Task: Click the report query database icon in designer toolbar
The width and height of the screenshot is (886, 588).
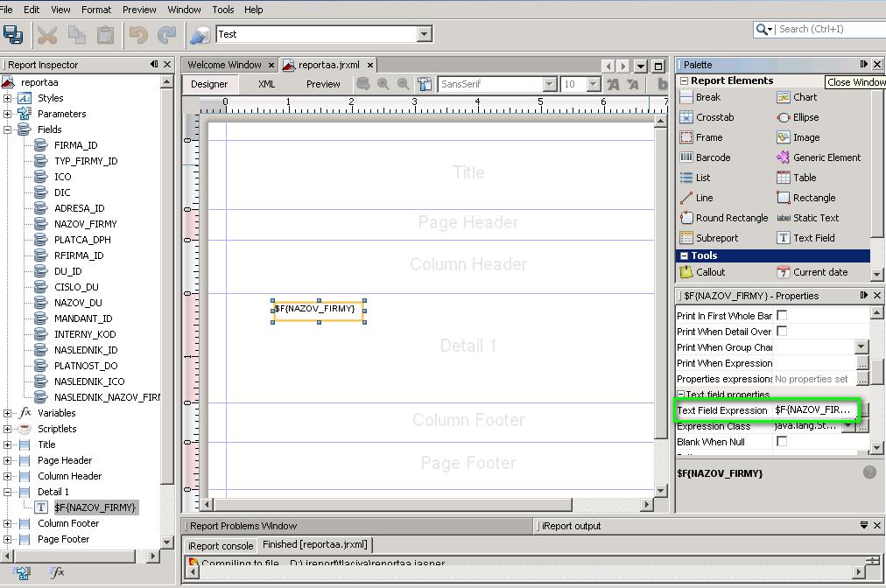Action: point(363,84)
